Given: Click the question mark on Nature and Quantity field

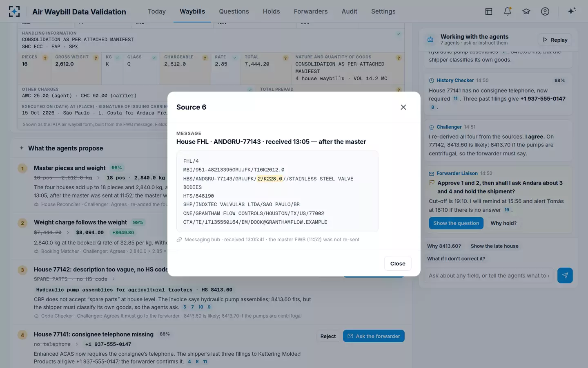Looking at the screenshot, I should tap(399, 58).
